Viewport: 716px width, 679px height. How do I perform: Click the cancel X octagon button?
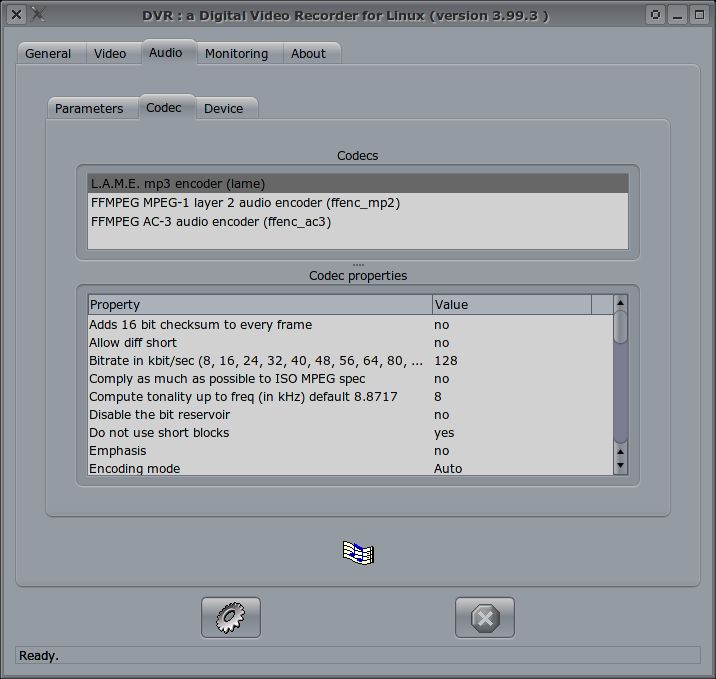[x=484, y=617]
